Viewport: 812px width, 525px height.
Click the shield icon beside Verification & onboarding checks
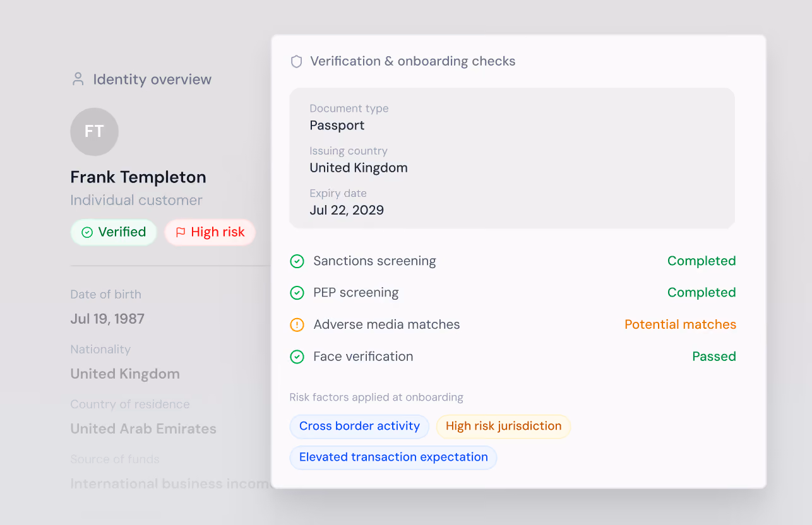[x=296, y=61]
